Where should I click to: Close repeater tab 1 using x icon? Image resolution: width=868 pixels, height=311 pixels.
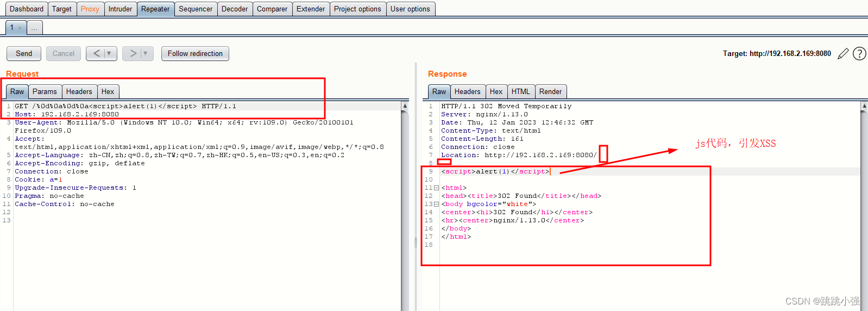20,28
